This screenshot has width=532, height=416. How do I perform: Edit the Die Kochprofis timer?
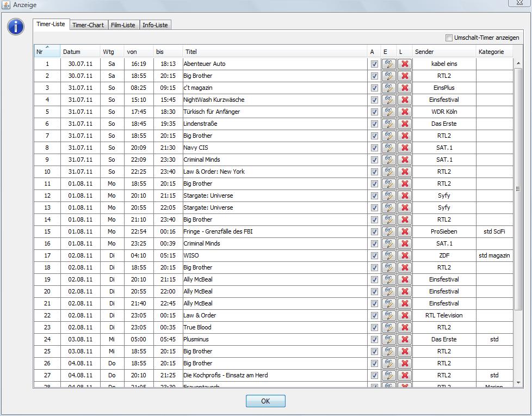click(x=389, y=375)
